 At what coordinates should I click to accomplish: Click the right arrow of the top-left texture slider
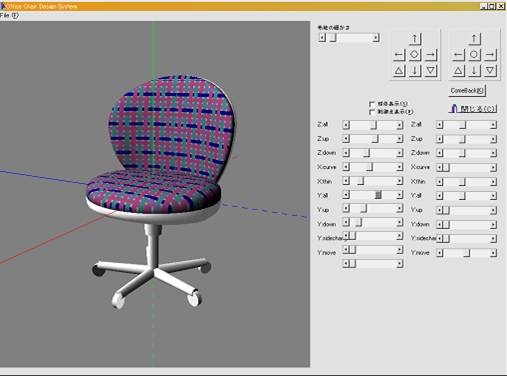tap(376, 38)
